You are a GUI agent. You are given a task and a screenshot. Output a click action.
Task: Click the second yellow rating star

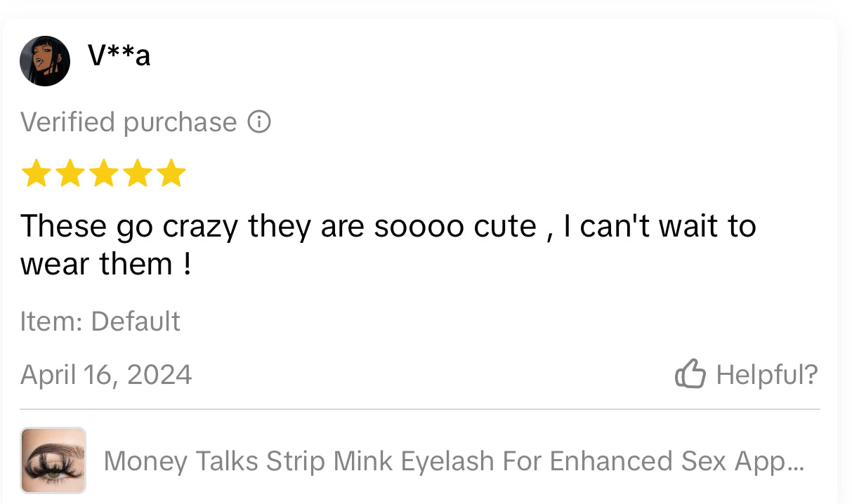point(70,174)
